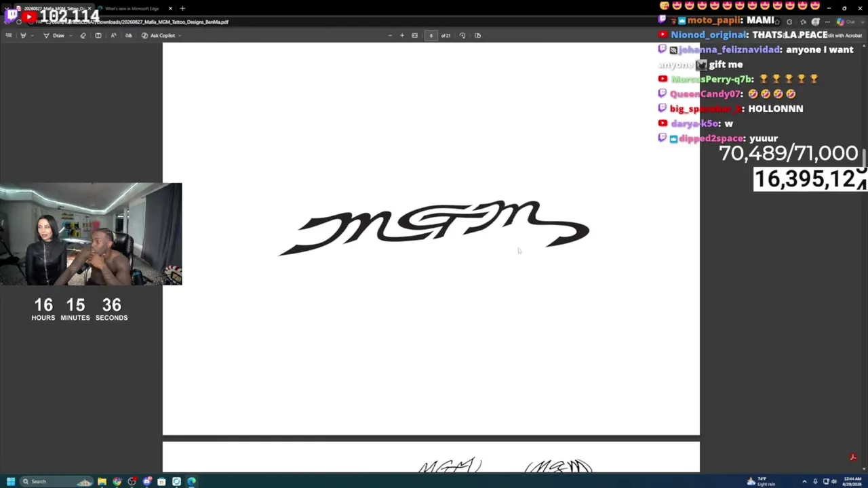
Task: Click the page number input field
Action: point(431,35)
